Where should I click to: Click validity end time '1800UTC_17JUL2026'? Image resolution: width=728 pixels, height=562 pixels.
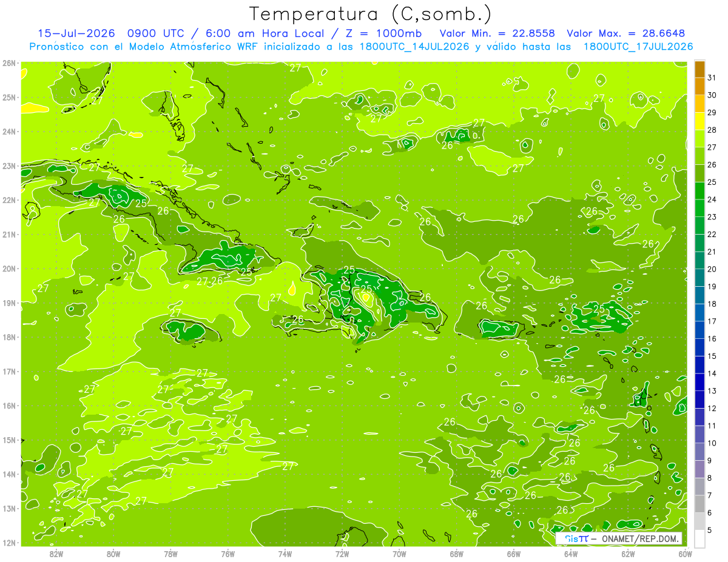638,47
